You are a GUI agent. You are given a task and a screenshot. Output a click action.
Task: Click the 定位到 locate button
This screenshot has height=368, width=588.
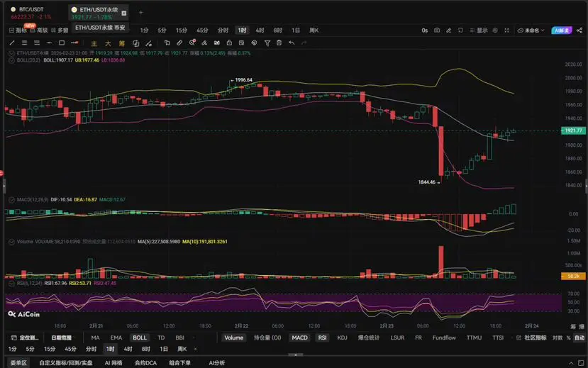click(x=25, y=338)
